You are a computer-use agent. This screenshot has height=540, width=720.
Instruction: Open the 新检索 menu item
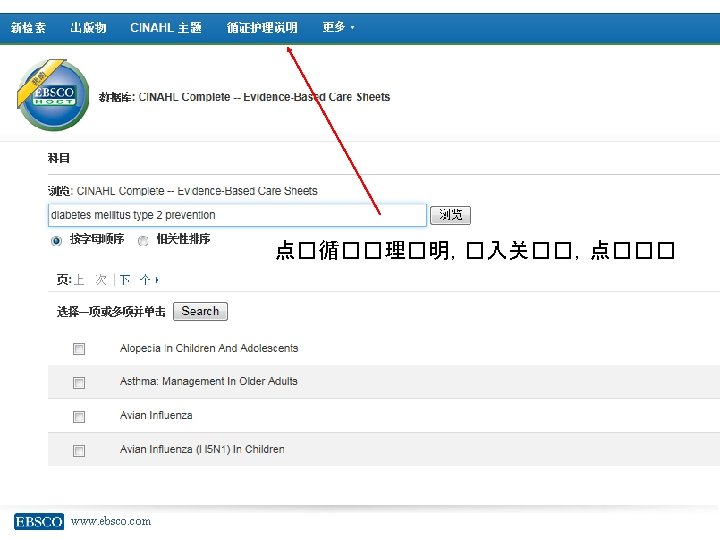point(28,28)
